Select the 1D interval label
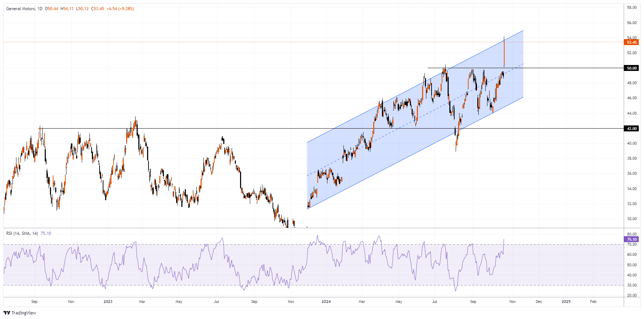This screenshot has width=644, height=319. 40,9
